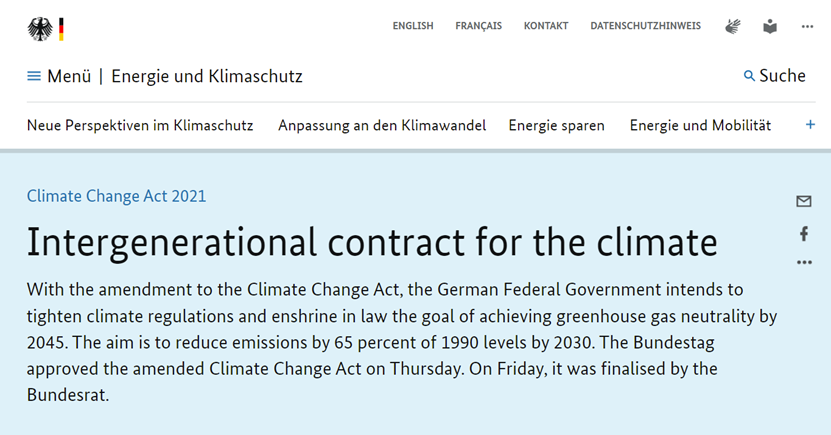Switch language to English
Image resolution: width=831 pixels, height=435 pixels.
coord(413,26)
